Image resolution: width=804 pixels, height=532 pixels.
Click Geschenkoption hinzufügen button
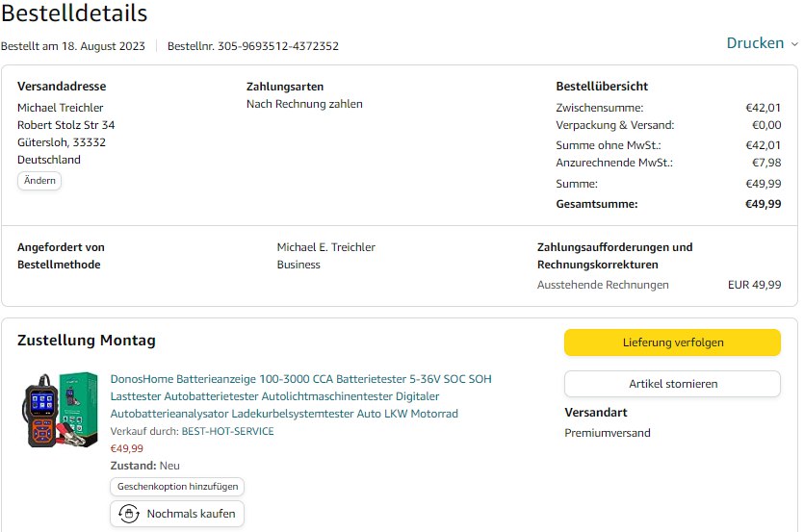click(x=177, y=487)
